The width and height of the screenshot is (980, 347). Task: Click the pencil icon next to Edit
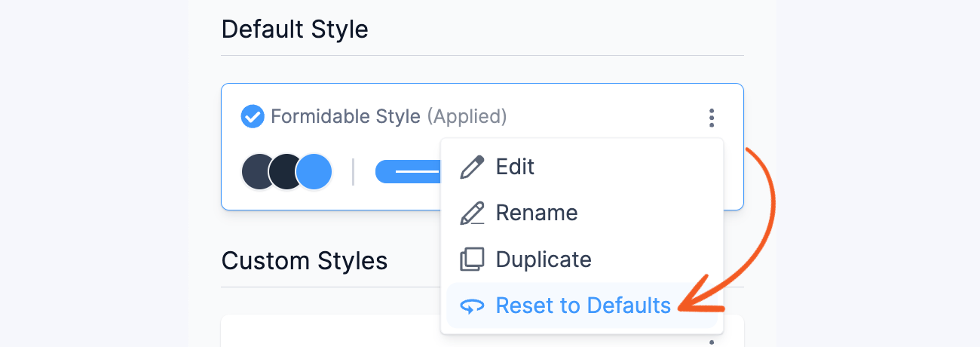coord(472,167)
